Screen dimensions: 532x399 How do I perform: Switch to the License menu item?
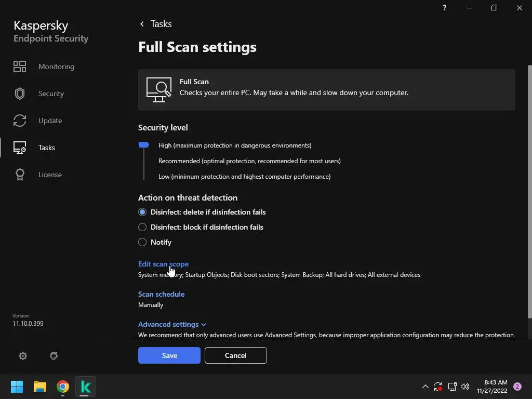click(50, 175)
